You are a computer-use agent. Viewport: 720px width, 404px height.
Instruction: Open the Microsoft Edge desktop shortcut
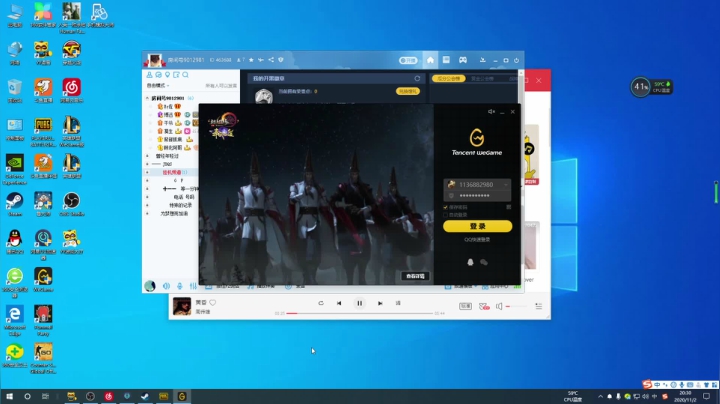15,321
